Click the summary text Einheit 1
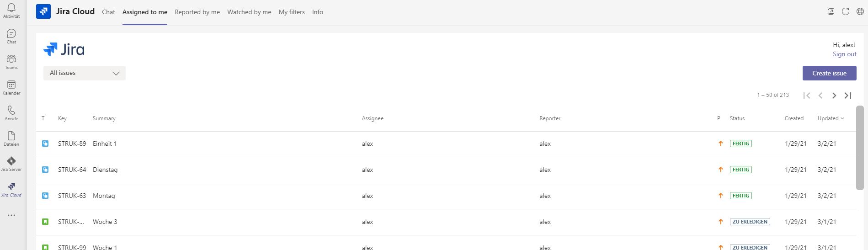The image size is (868, 250). click(105, 144)
